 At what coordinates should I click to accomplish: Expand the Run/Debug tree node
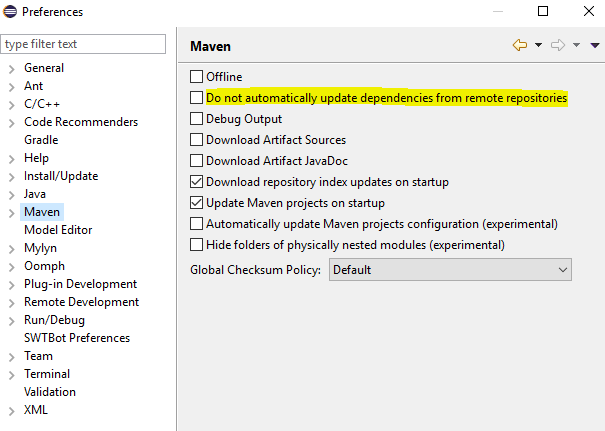click(12, 321)
